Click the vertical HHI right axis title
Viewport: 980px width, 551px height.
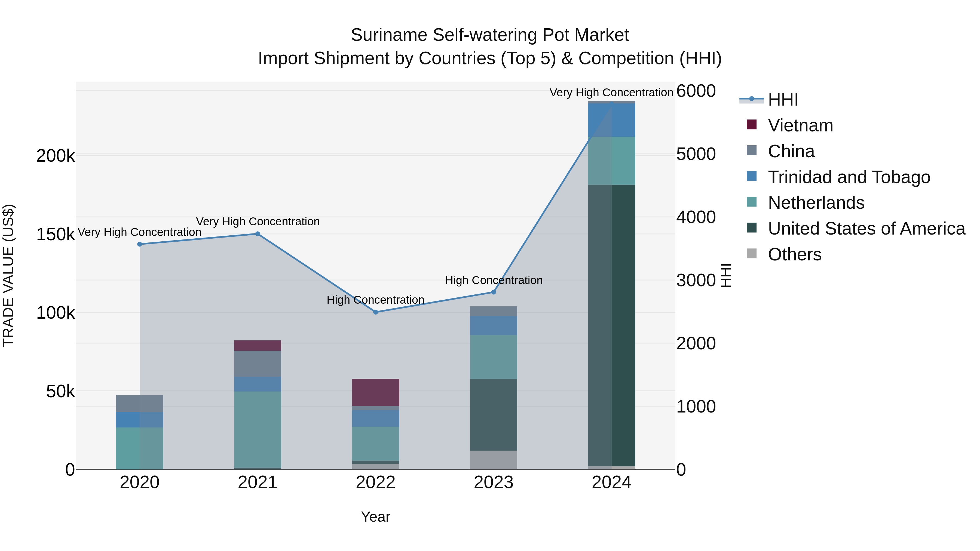726,275
